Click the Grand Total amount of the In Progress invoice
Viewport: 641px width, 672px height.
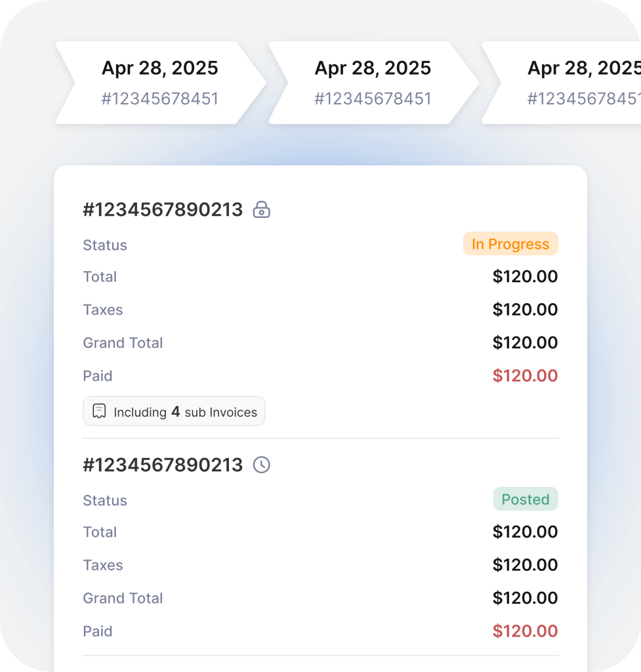click(x=525, y=343)
